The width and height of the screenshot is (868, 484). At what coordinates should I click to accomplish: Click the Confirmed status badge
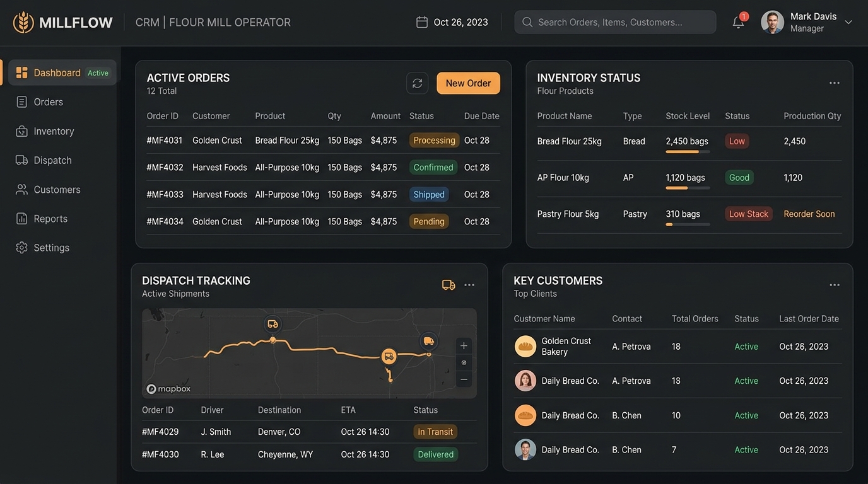433,167
